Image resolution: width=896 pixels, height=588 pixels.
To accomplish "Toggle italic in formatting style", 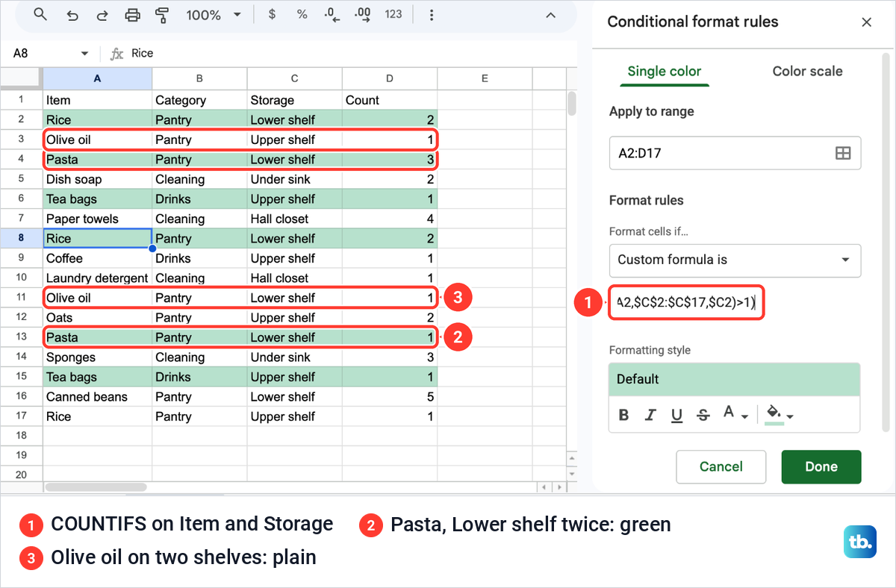I will (650, 416).
